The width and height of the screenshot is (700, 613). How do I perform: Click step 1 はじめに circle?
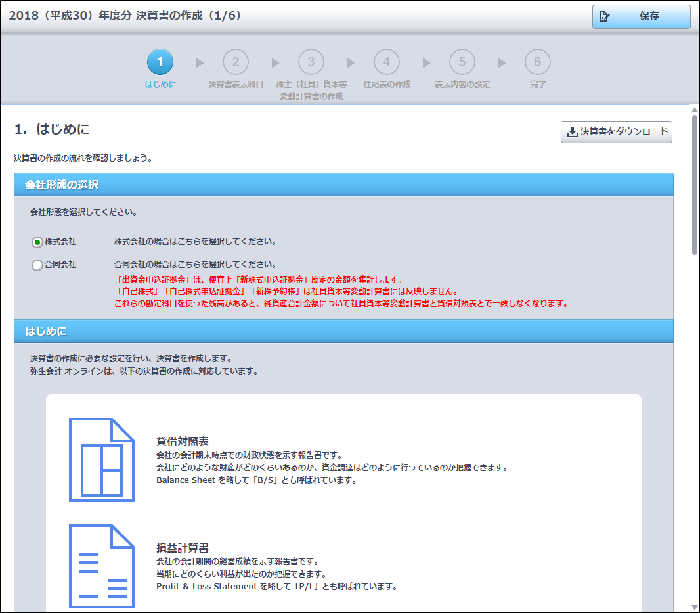click(160, 62)
